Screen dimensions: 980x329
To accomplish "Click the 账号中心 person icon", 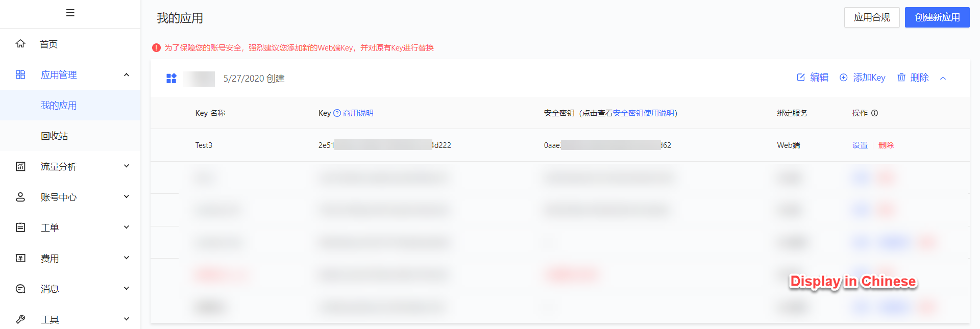I will click(x=20, y=197).
